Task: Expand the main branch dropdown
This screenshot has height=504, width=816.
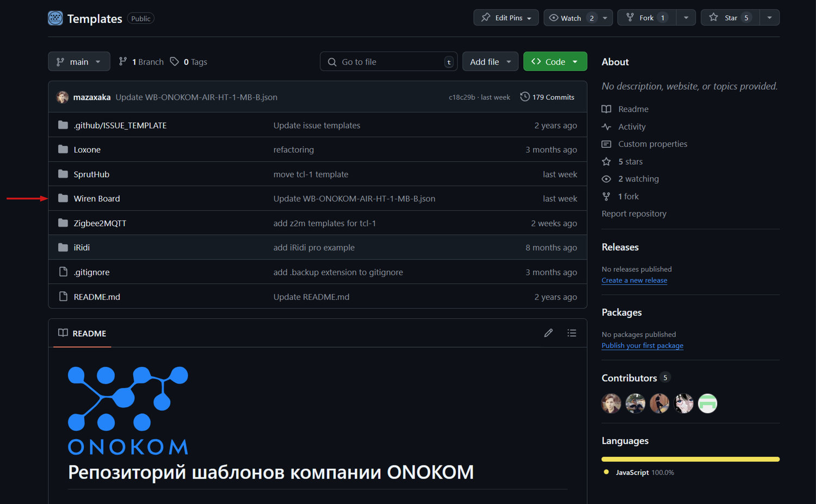Action: coord(79,61)
